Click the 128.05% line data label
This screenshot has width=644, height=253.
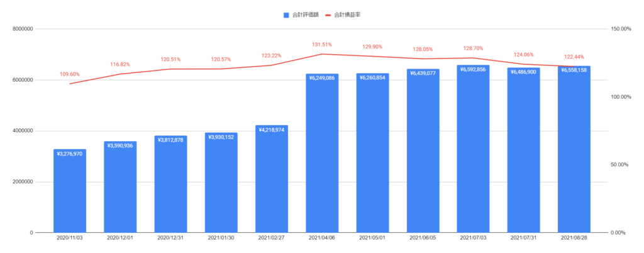pyautogui.click(x=423, y=49)
